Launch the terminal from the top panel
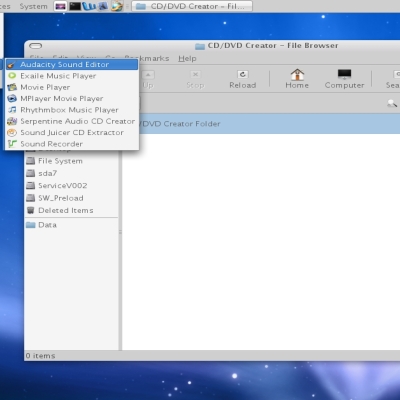The image size is (400, 400). (x=75, y=6)
